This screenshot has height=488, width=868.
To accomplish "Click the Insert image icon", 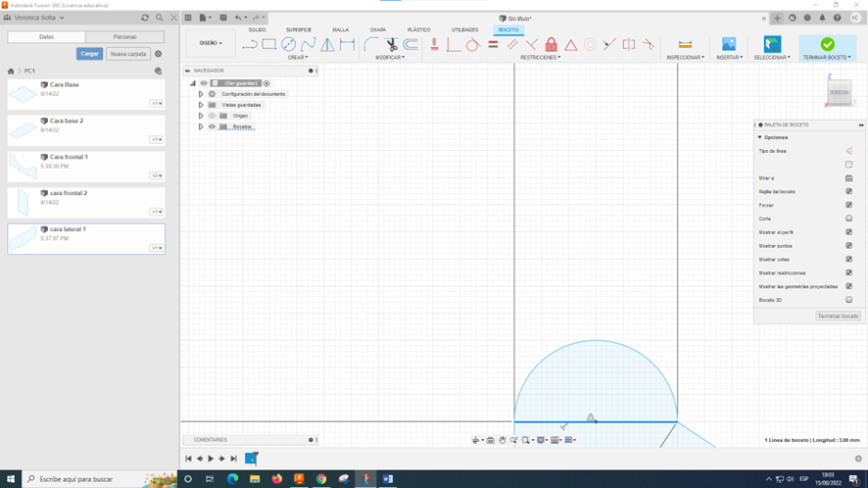I will coord(729,44).
